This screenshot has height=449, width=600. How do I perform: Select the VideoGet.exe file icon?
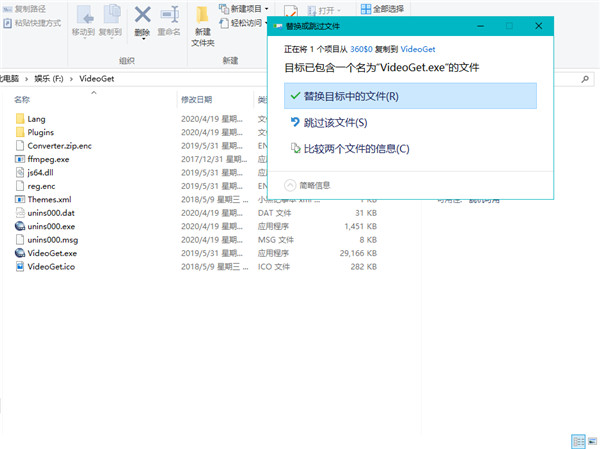[20, 254]
